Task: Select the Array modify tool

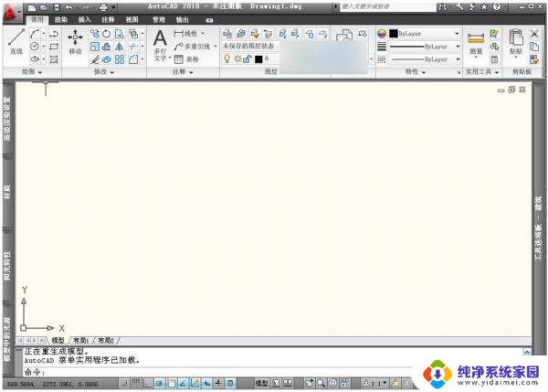Action: pyautogui.click(x=120, y=59)
